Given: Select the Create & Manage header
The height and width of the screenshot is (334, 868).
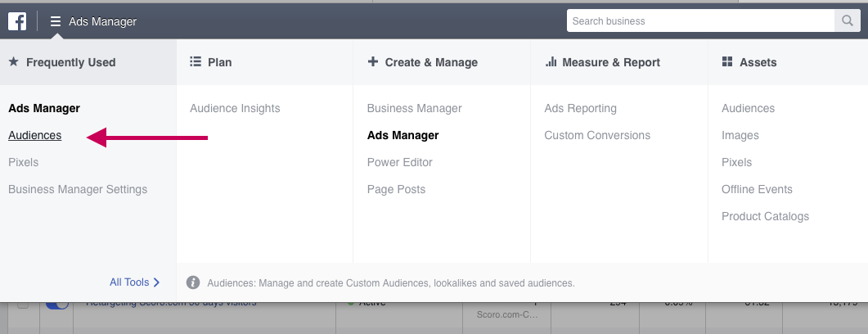Looking at the screenshot, I should tap(442, 62).
